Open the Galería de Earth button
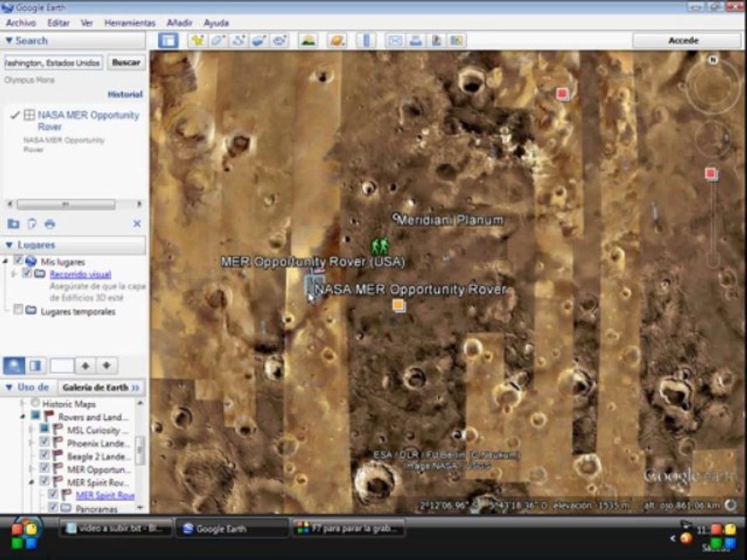 [x=100, y=387]
